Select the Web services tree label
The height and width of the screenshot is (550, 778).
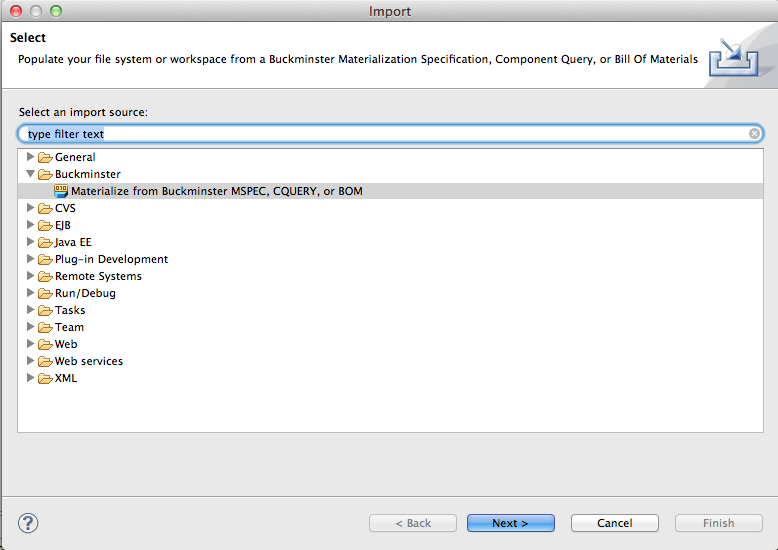89,360
